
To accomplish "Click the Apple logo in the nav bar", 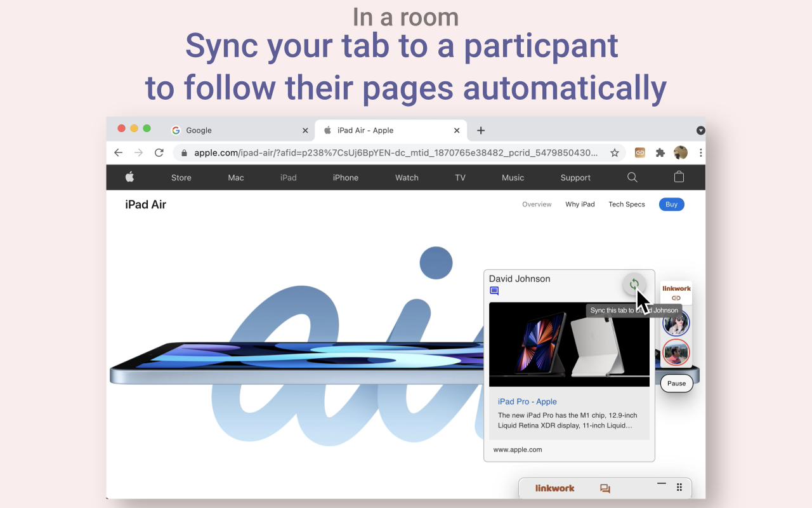I will coord(130,177).
